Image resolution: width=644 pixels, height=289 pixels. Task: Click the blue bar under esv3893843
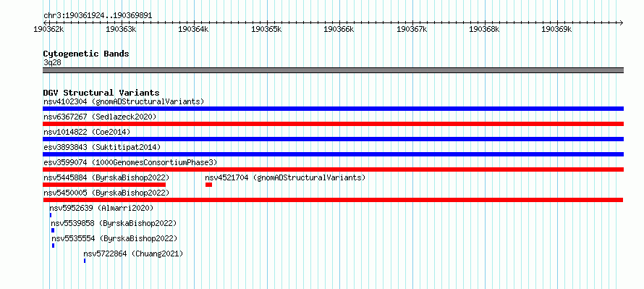point(333,154)
